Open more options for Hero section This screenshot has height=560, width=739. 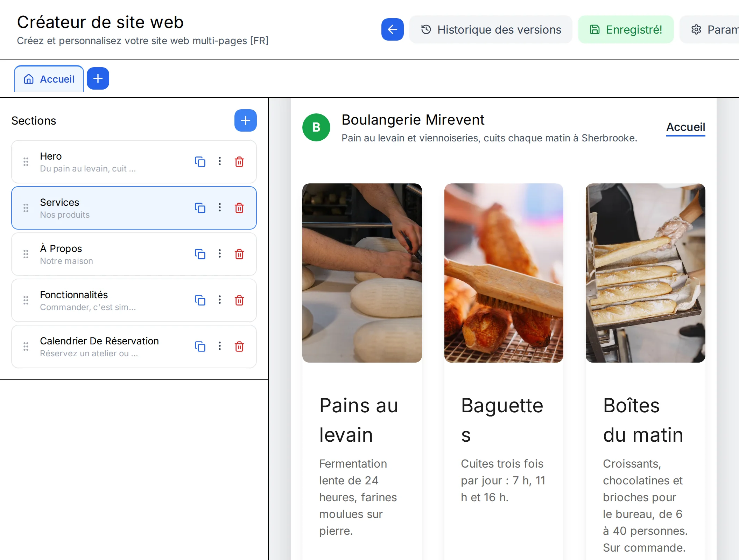point(220,161)
